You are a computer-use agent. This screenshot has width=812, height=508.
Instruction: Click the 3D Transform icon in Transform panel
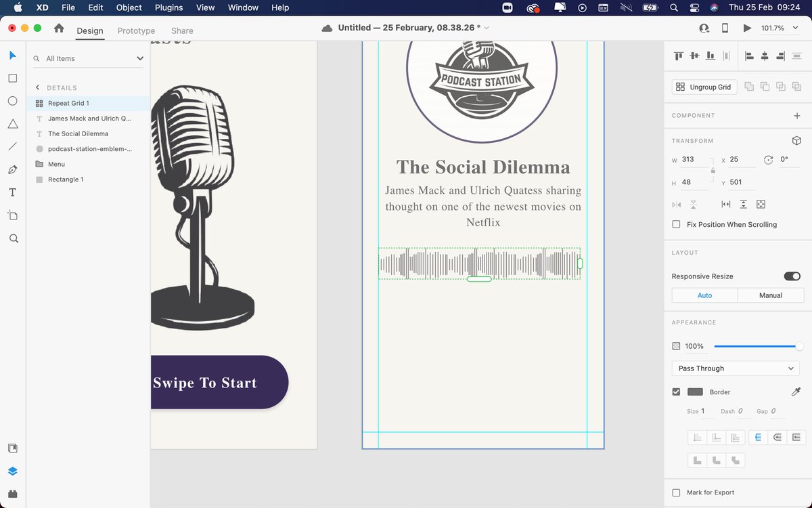(796, 140)
